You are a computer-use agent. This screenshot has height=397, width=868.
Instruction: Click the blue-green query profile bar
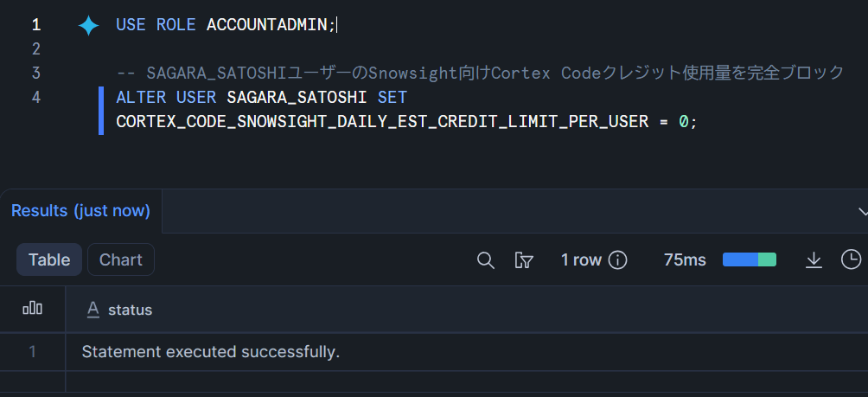coord(749,259)
